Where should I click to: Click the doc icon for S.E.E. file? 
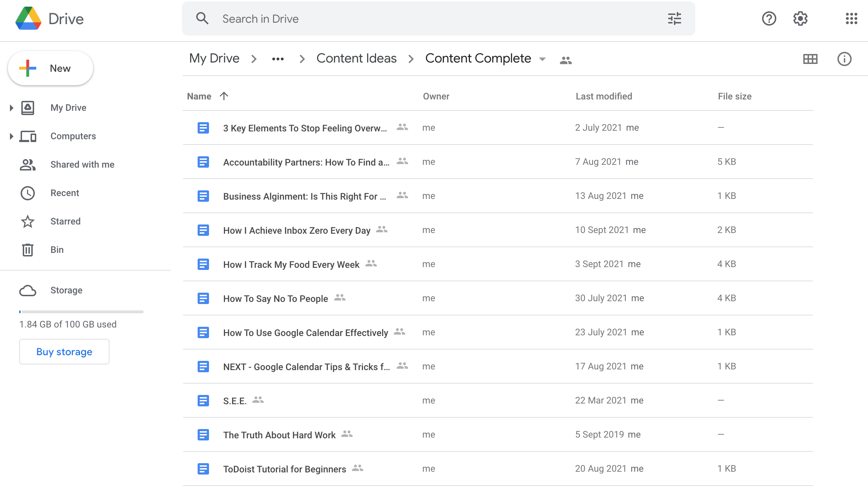(x=203, y=401)
